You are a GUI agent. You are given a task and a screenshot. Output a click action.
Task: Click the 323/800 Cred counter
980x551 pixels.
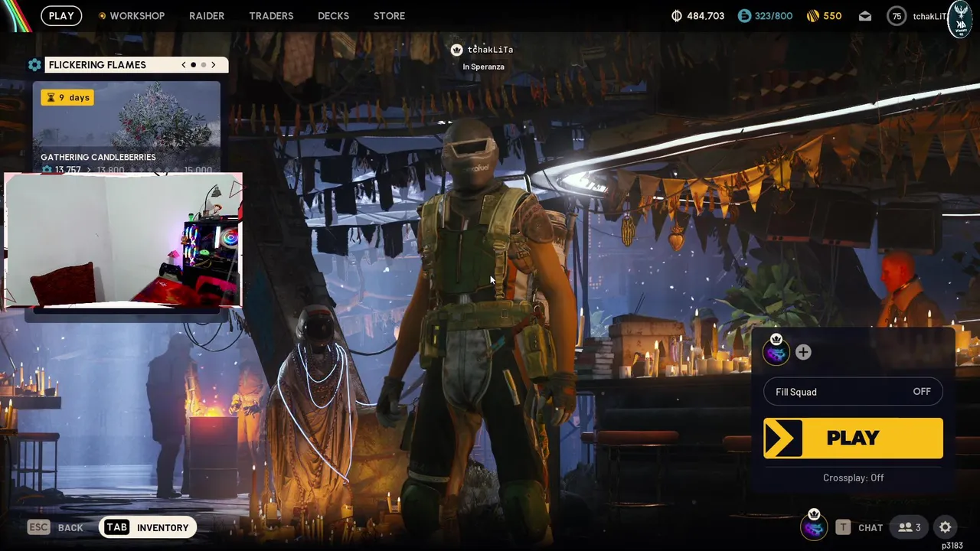pyautogui.click(x=774, y=16)
